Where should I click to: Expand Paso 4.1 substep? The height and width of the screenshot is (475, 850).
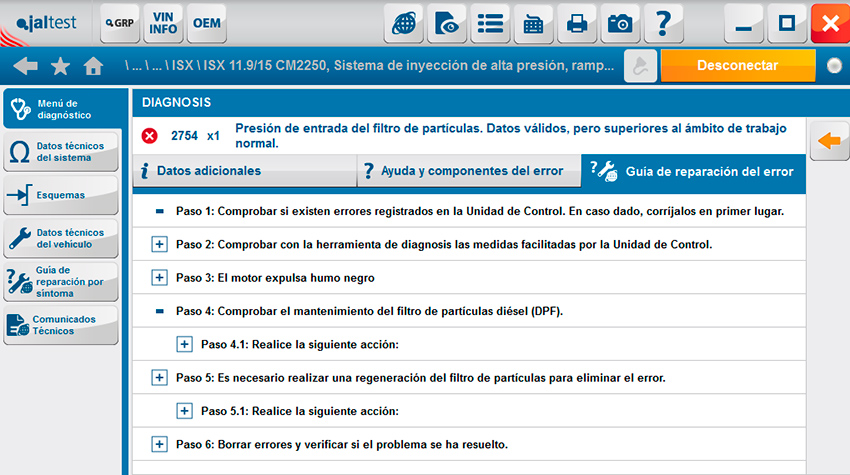(x=184, y=344)
